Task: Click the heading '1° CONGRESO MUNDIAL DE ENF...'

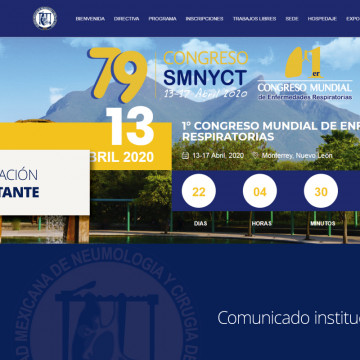Action: pyautogui.click(x=271, y=131)
